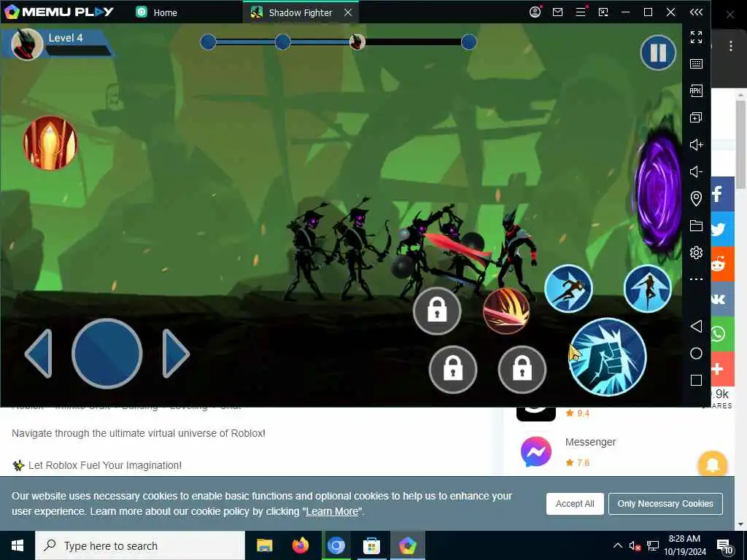
Task: Open the Windows notification center
Action: (x=724, y=546)
